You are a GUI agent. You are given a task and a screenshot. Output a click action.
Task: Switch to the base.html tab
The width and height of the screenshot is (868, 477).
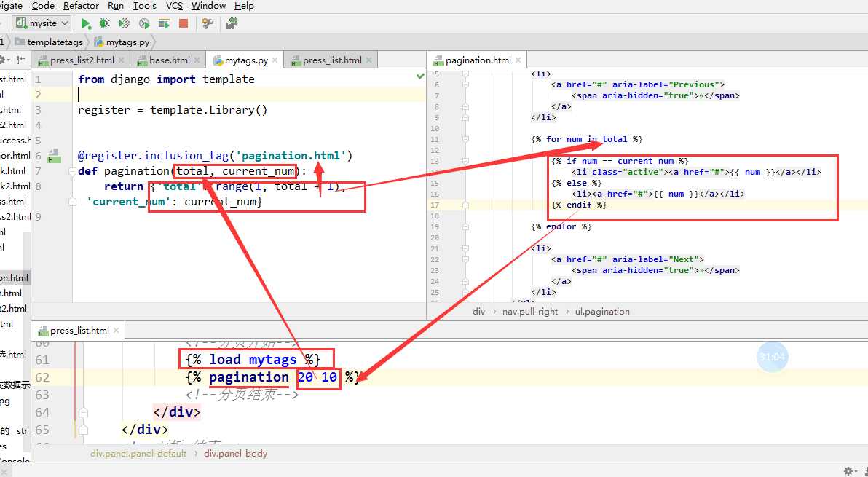pos(170,60)
